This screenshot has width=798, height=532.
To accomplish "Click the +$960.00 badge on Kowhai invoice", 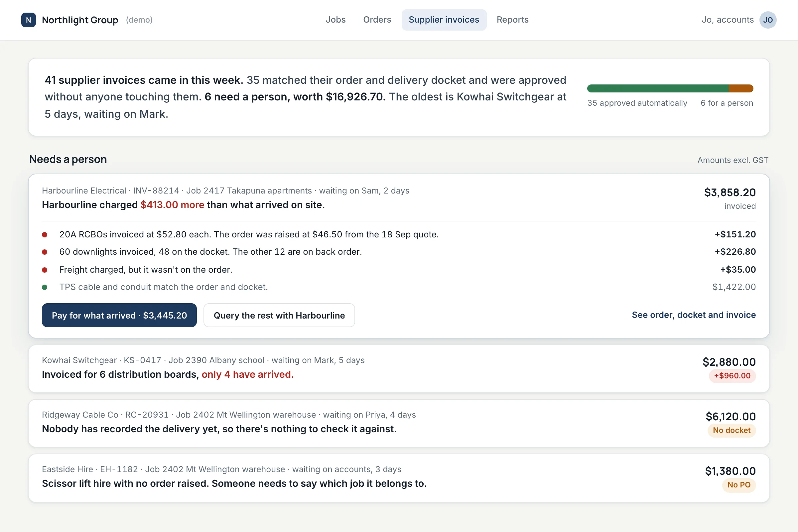I will [732, 376].
